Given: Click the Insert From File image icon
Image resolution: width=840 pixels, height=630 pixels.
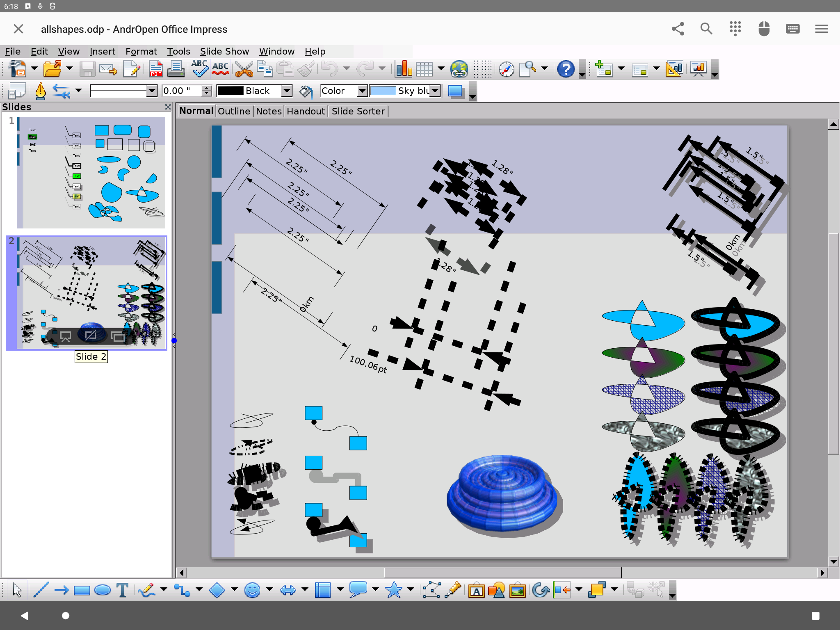Looking at the screenshot, I should click(x=518, y=590).
